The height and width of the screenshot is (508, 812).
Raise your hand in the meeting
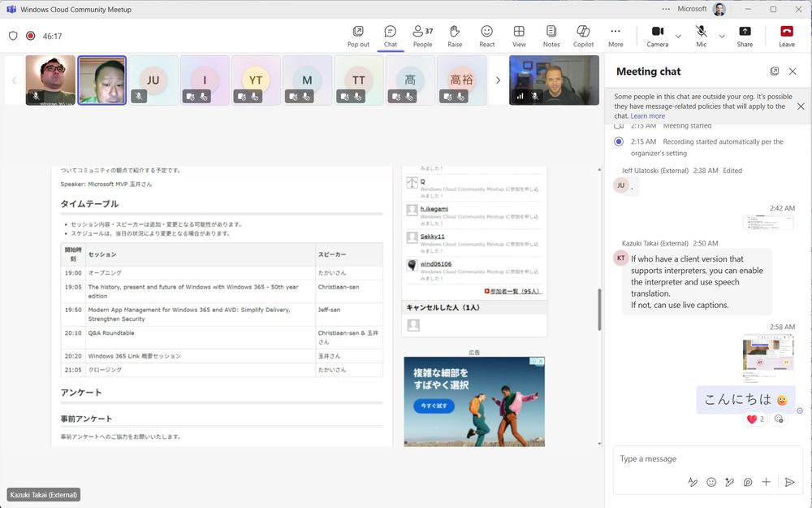coord(455,37)
